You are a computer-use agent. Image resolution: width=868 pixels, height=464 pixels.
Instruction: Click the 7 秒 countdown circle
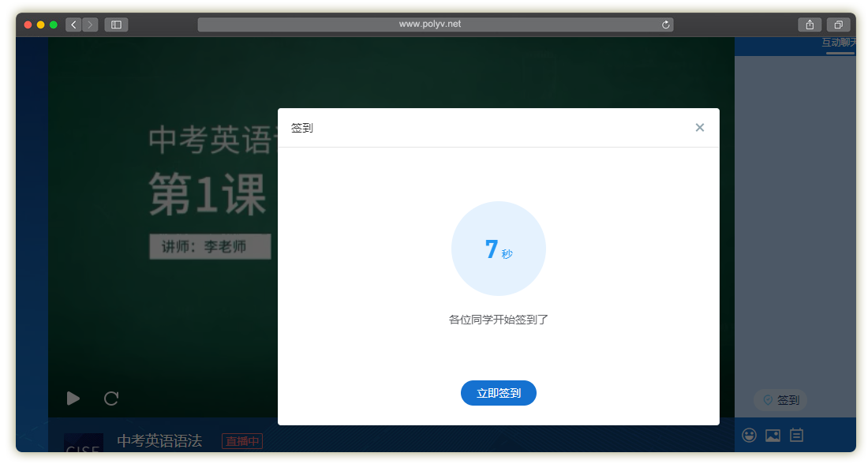coord(498,249)
